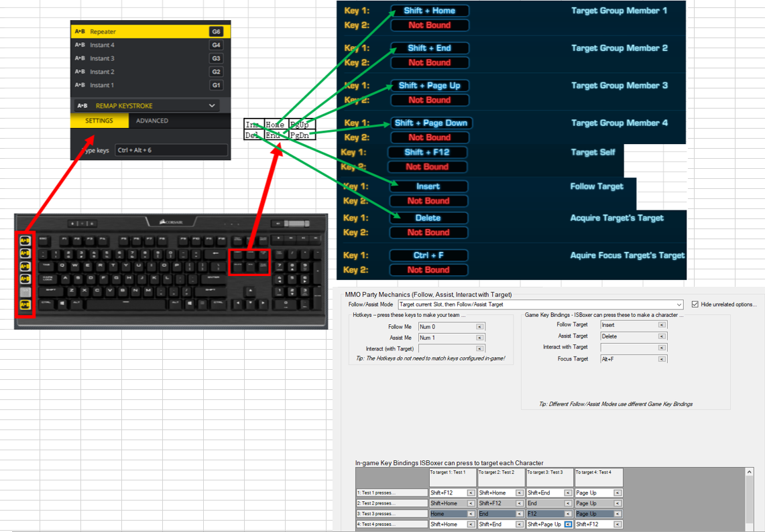Click the G6 key badge
This screenshot has width=765, height=532.
pos(216,31)
